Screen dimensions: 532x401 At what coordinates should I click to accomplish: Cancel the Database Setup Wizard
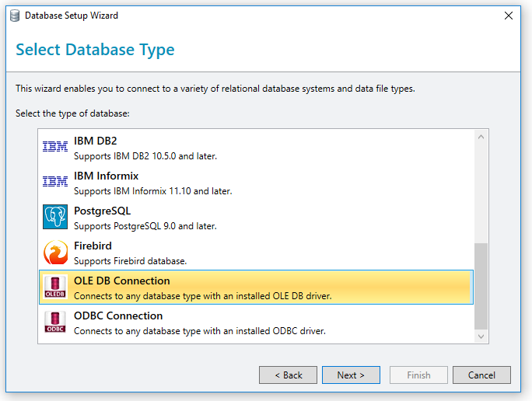[481, 375]
